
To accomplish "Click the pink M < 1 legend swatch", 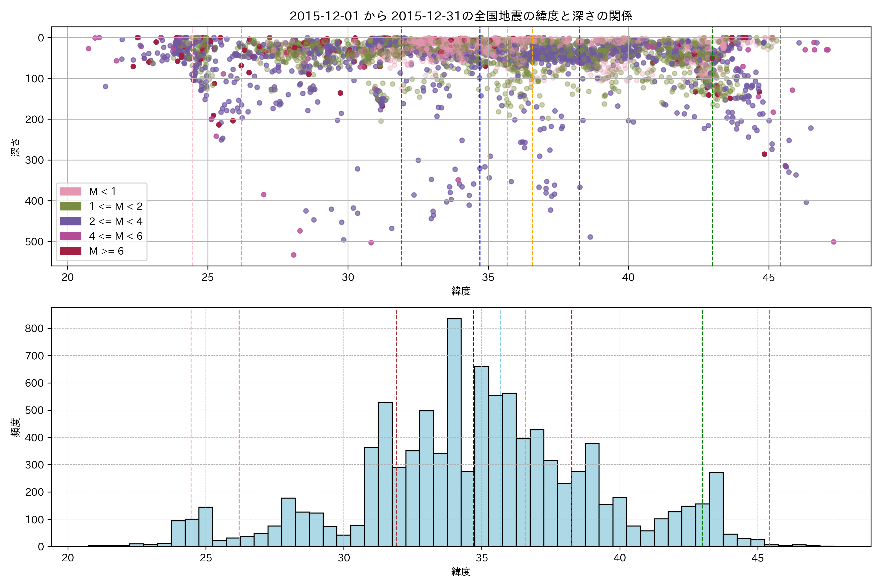I will [x=71, y=191].
